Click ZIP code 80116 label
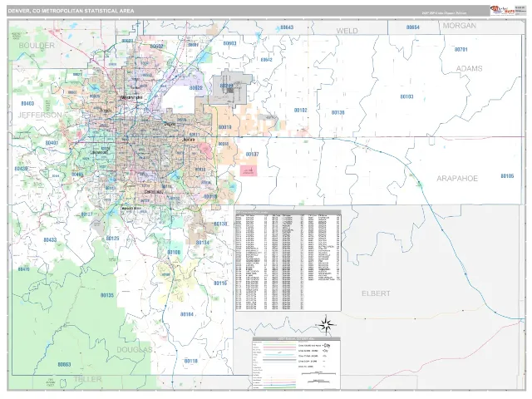This screenshot has width=532, height=399. 219,283
